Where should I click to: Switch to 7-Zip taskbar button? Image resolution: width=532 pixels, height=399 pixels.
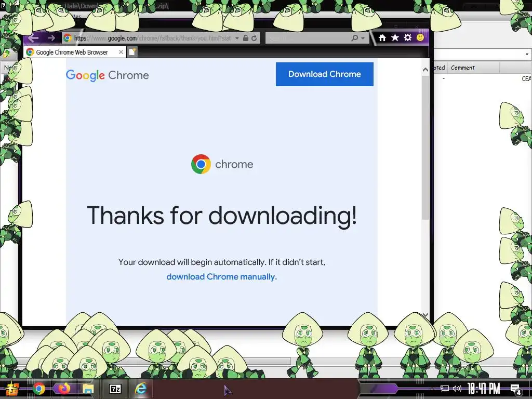click(x=115, y=389)
